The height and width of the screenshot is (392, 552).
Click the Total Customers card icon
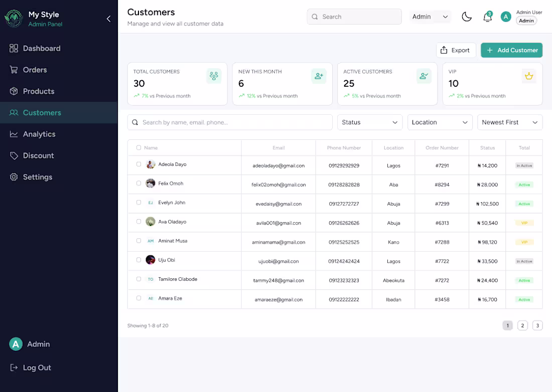214,76
